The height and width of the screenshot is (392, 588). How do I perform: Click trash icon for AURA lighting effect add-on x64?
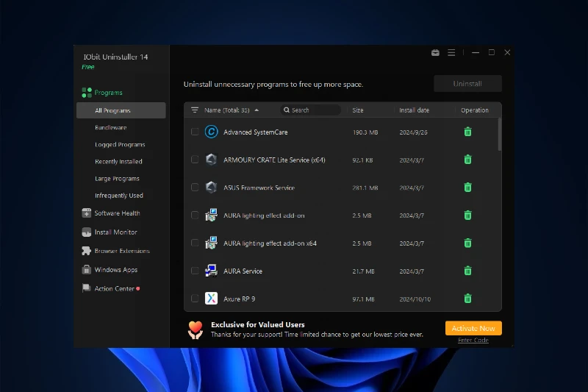467,243
